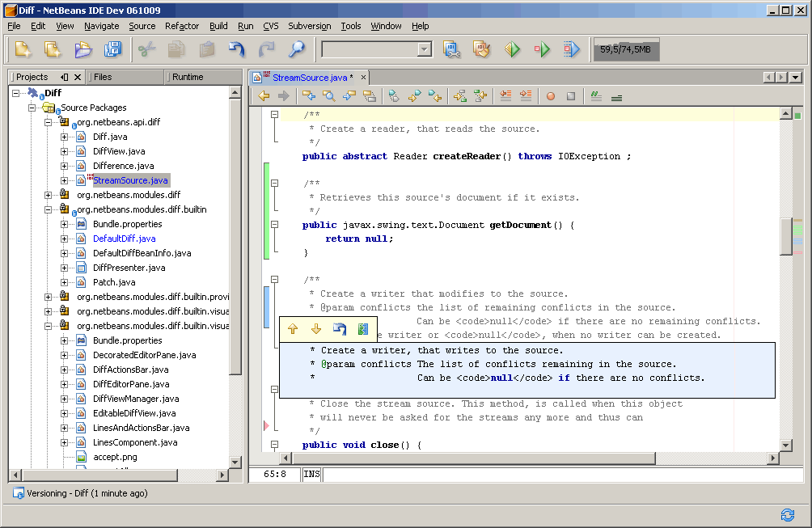Go to next difference in diff popup
This screenshot has width=812, height=528.
click(x=316, y=329)
